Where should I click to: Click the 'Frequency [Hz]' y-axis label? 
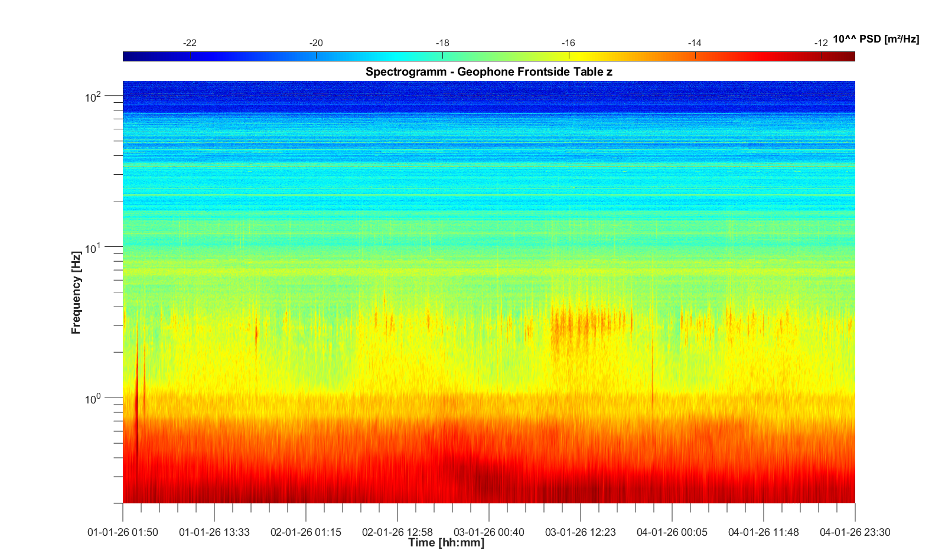click(76, 292)
